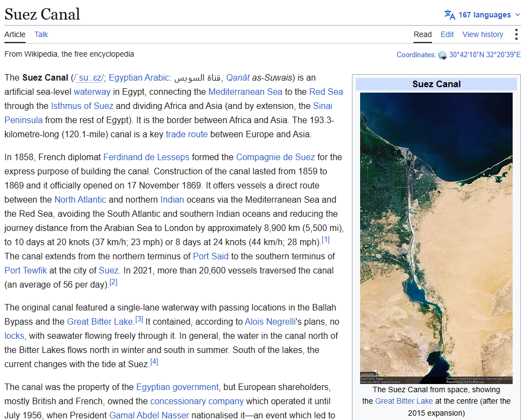The image size is (523, 420).
Task: Click the 'Suez Canal' infobox title
Action: 436,84
